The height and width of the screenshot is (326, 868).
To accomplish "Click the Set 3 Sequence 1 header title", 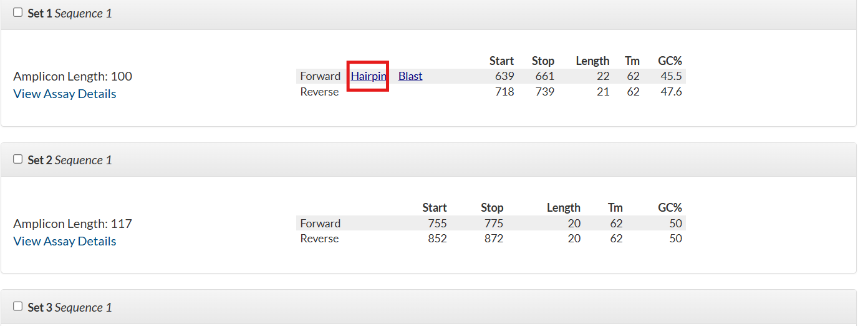I will click(70, 307).
